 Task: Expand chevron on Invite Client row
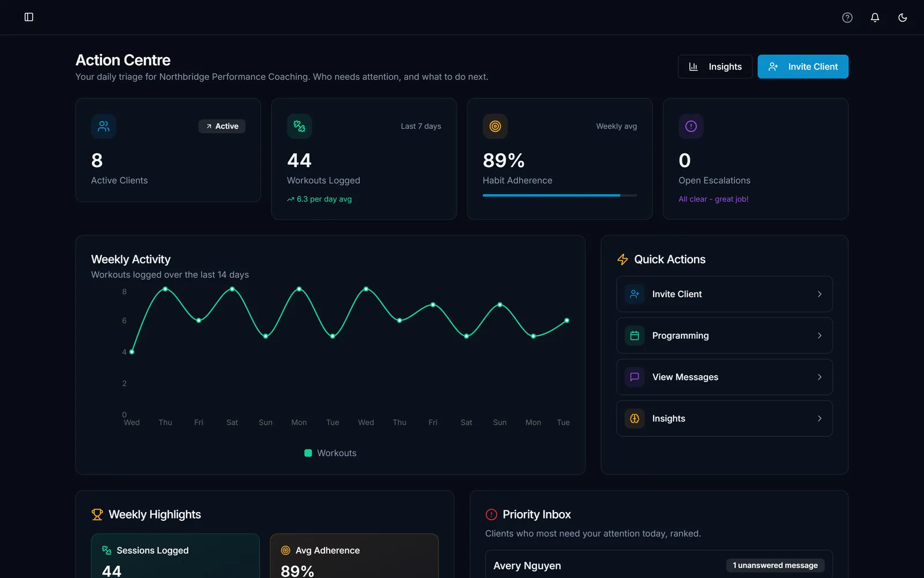[x=819, y=294]
